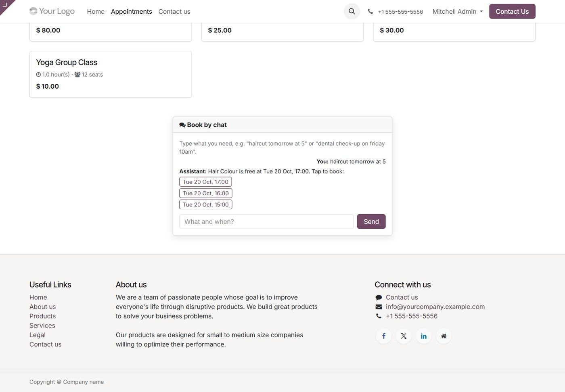Open the Services footer link

(42, 325)
